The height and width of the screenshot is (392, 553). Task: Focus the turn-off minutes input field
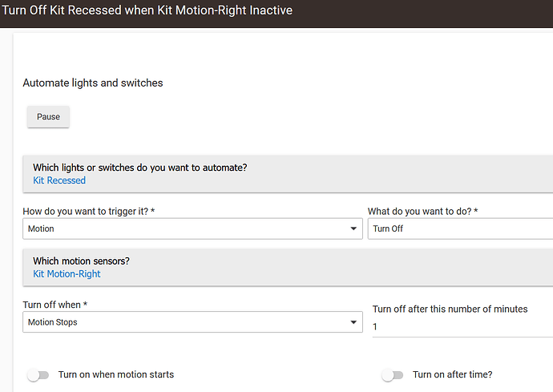[462, 327]
